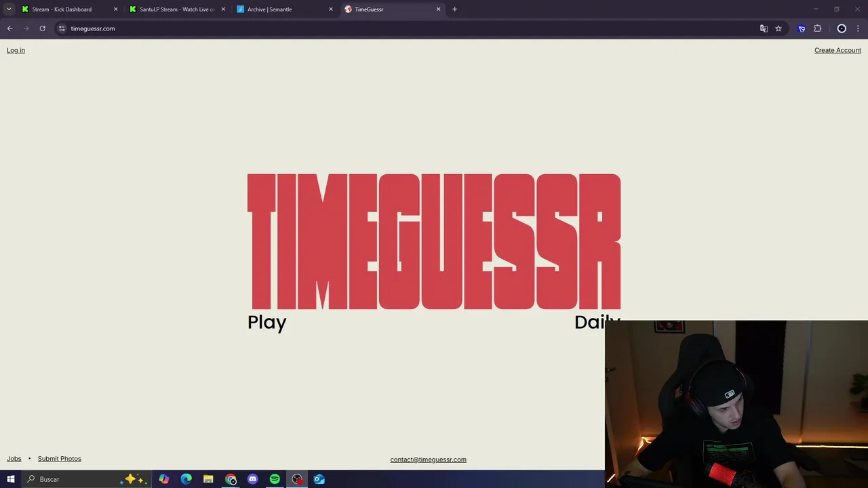Open Submit Photos link
This screenshot has height=488, width=868.
point(59,459)
